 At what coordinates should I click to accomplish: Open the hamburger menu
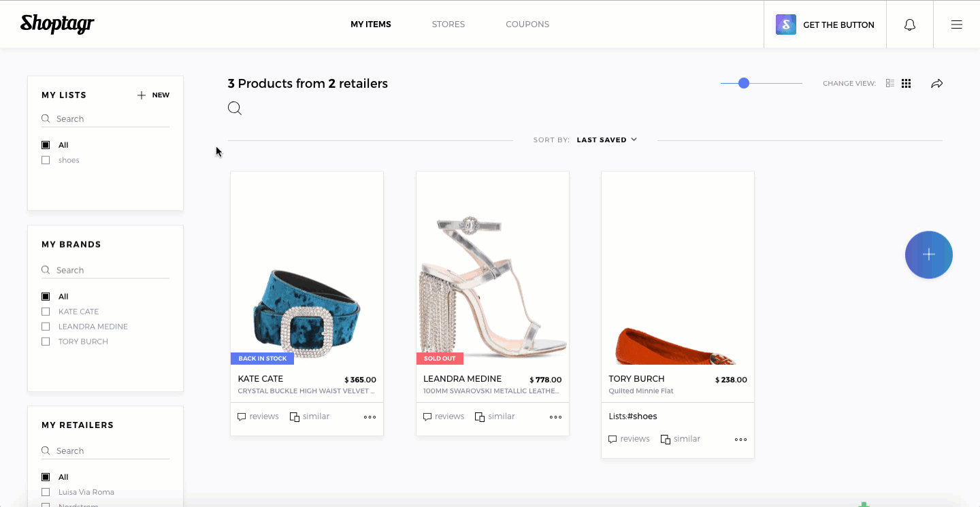pos(957,24)
